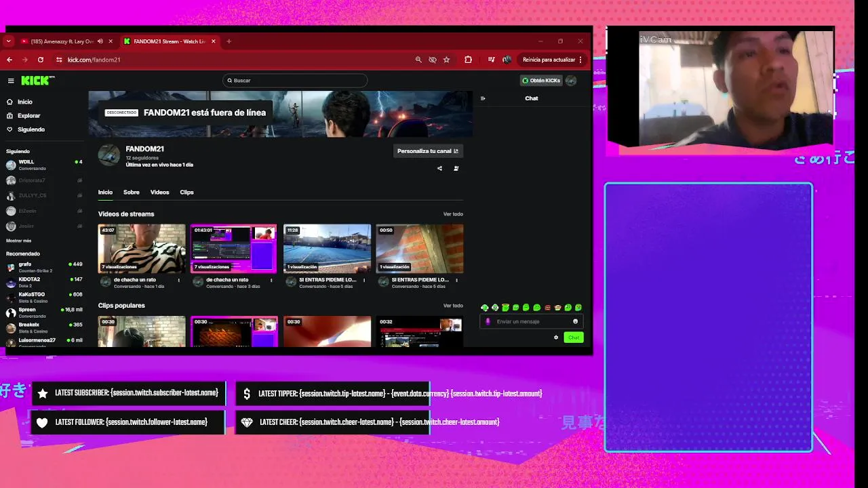The height and width of the screenshot is (488, 868).
Task: Insert the first green emote above chat input
Action: [x=484, y=308]
